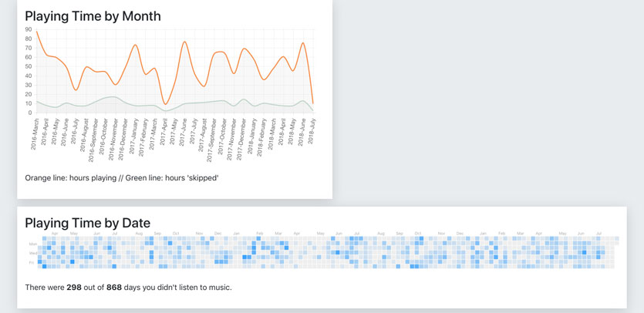The height and width of the screenshot is (313, 644).
Task: Click the "Playing Time by Month" heading
Action: 93,15
